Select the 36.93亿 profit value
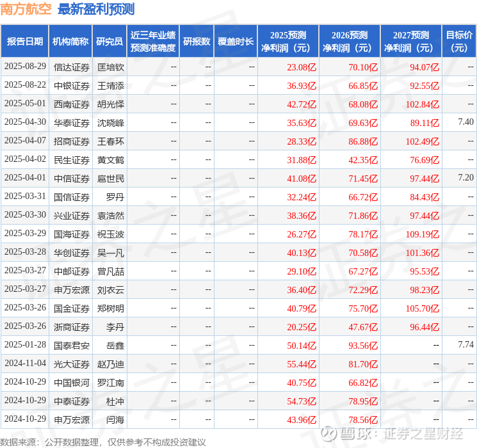Image resolution: width=477 pixels, height=448 pixels. (x=302, y=86)
